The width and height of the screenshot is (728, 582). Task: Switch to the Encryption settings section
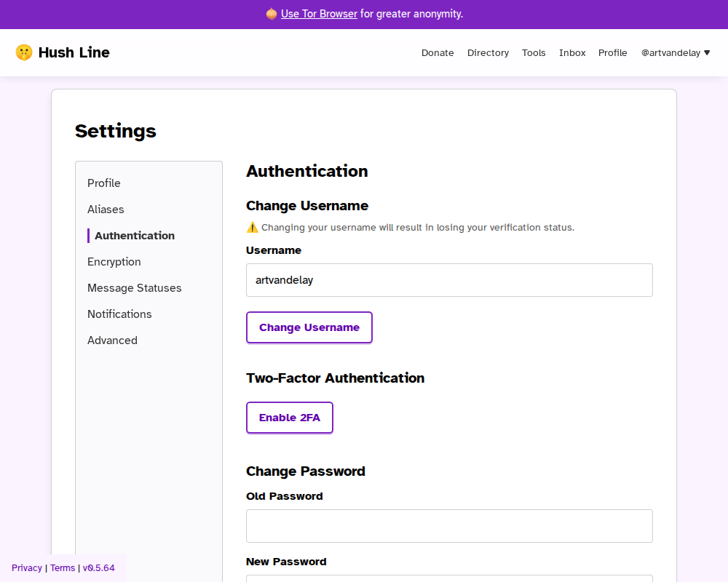pos(114,261)
